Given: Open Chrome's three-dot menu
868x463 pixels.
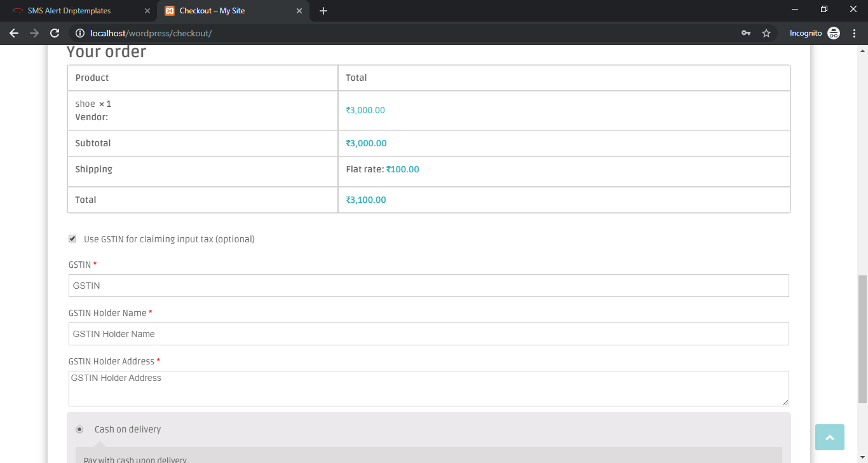Looking at the screenshot, I should 855,33.
